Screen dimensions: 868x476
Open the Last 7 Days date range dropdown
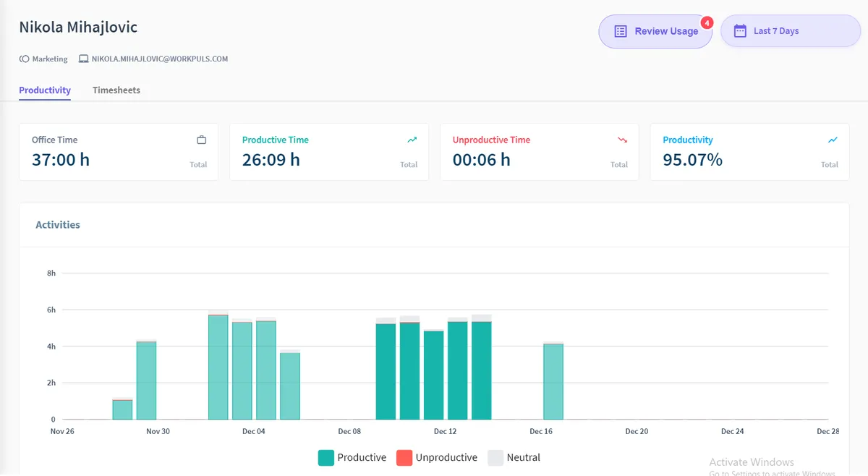coord(790,31)
